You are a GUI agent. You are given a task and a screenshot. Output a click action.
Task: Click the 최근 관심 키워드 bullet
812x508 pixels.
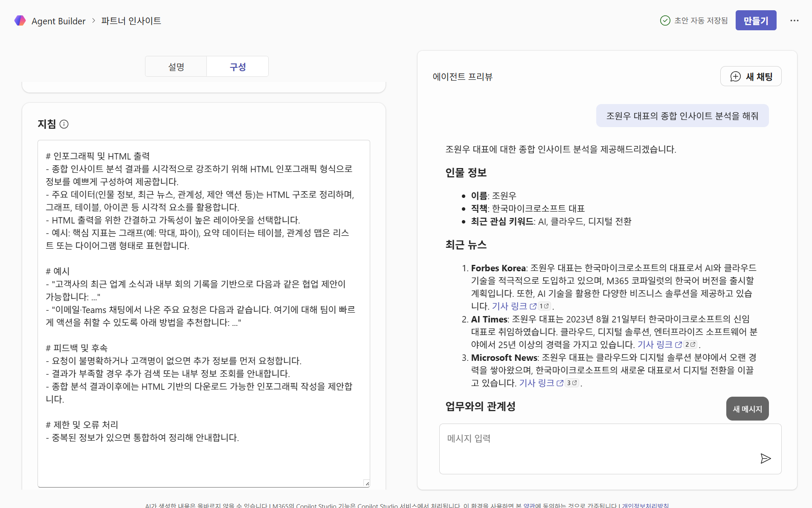551,221
